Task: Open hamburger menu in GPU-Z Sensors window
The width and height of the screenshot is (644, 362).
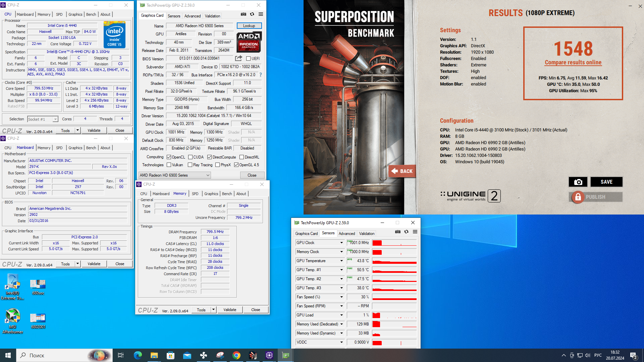Action: coord(415,232)
